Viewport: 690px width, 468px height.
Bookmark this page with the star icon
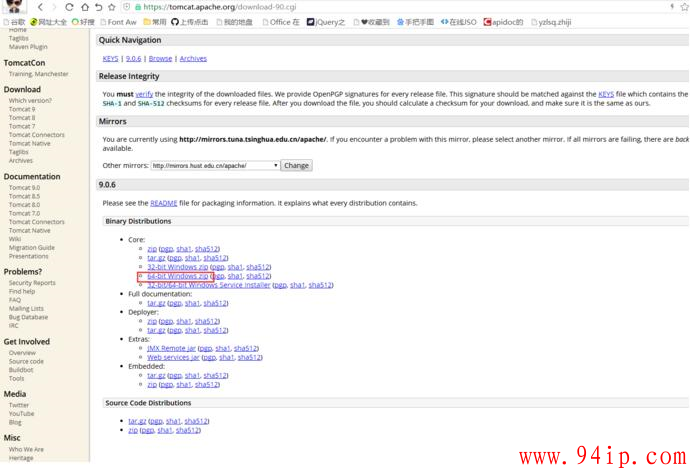click(112, 7)
